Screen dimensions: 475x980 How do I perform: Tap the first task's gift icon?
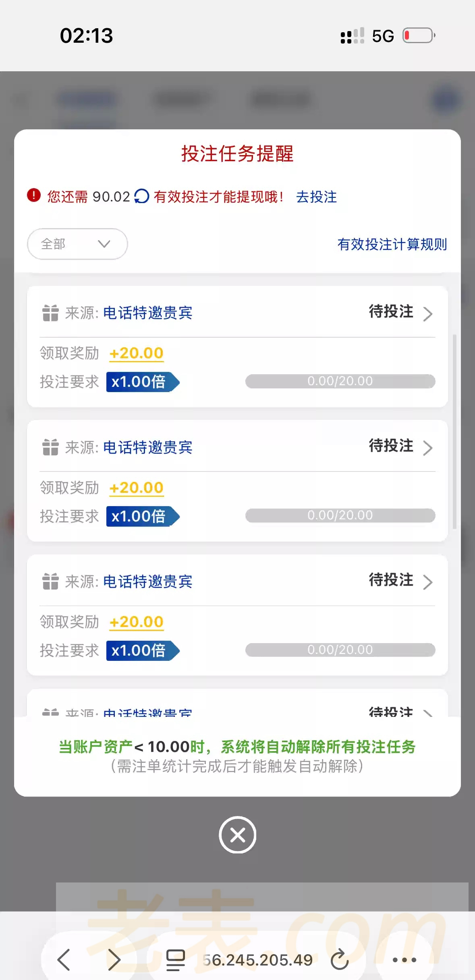pos(51,313)
